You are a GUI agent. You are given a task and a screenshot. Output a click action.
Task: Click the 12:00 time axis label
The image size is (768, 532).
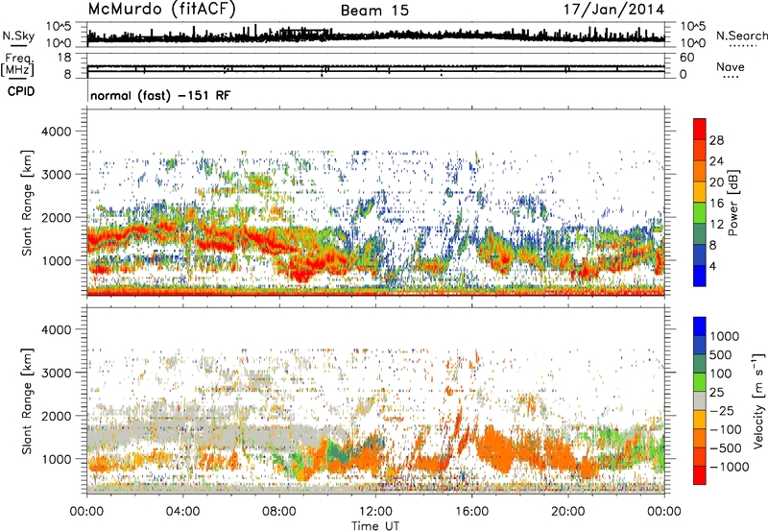coord(375,512)
